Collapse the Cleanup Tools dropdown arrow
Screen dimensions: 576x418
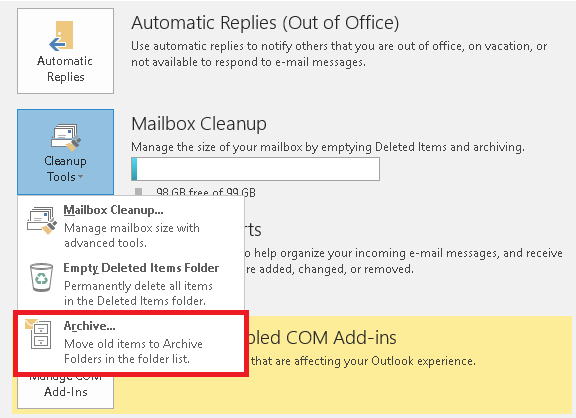80,177
